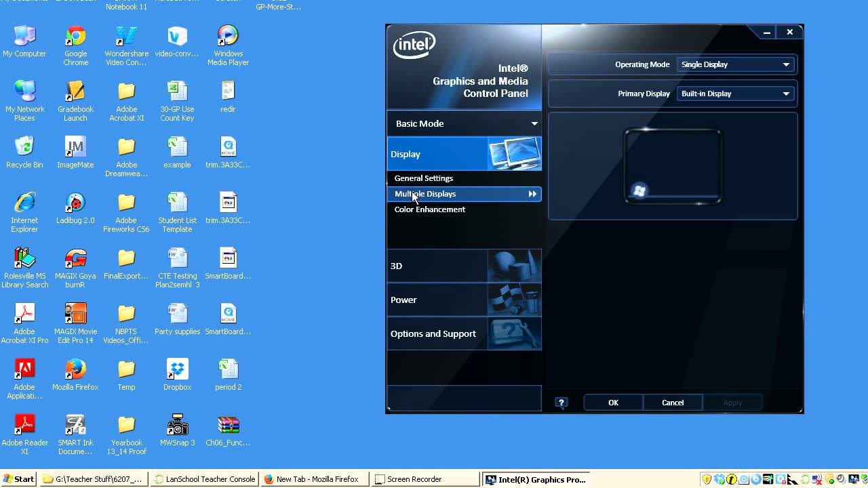Open the 3D settings category
The image size is (868, 488).
click(x=464, y=266)
